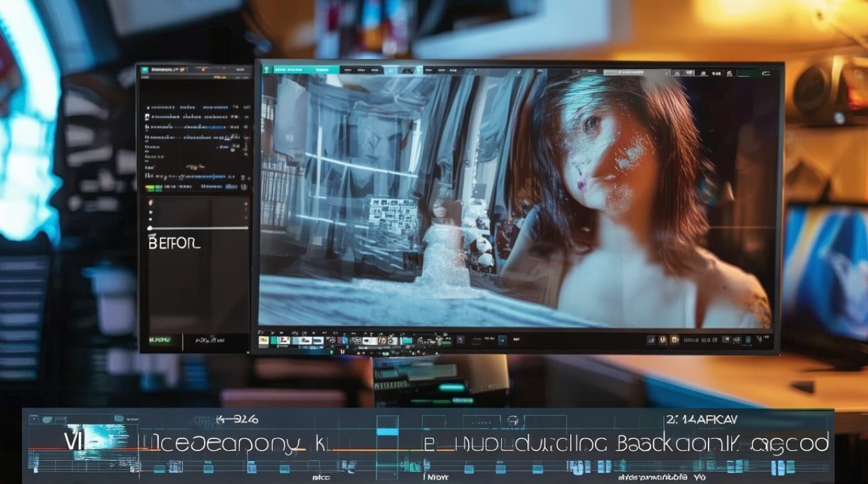Click the green button at the left panel's bottom
The height and width of the screenshot is (484, 868).
[x=160, y=339]
